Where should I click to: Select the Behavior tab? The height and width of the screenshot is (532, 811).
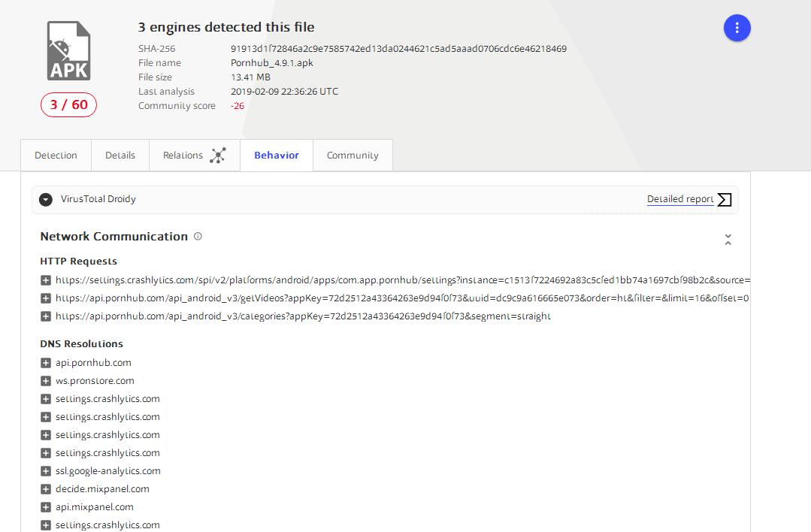point(277,155)
